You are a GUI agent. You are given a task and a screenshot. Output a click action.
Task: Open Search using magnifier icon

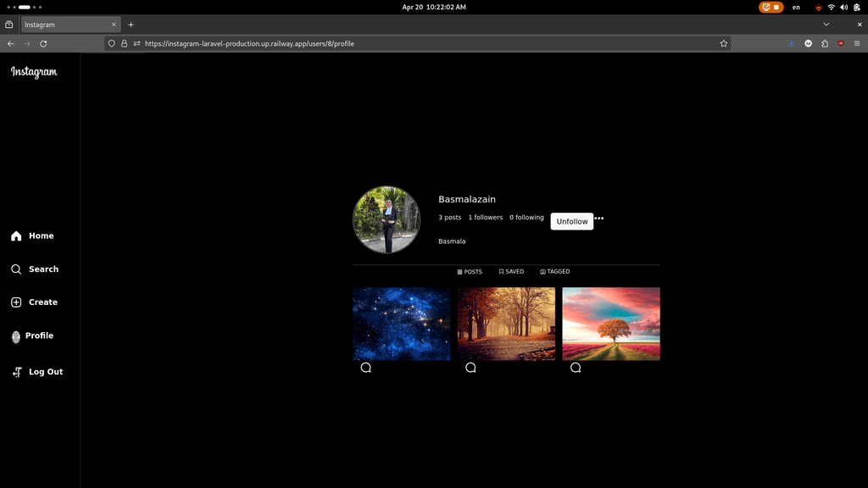(16, 269)
